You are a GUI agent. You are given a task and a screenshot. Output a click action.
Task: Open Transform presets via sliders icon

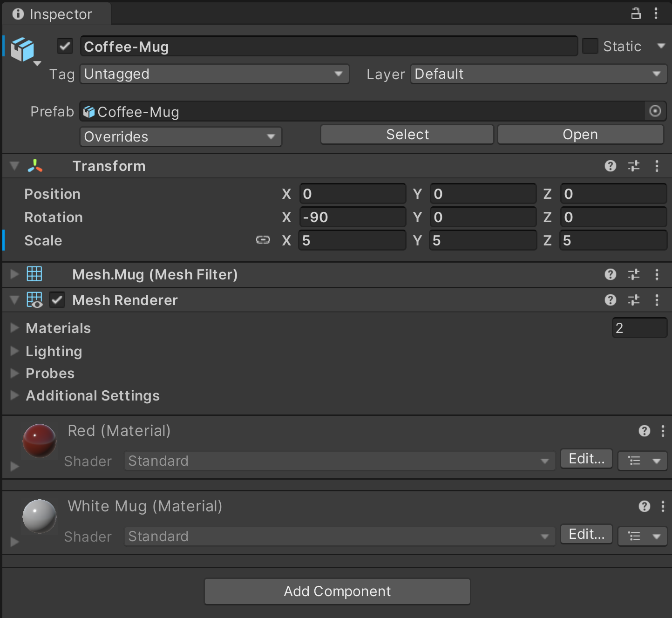tap(633, 166)
